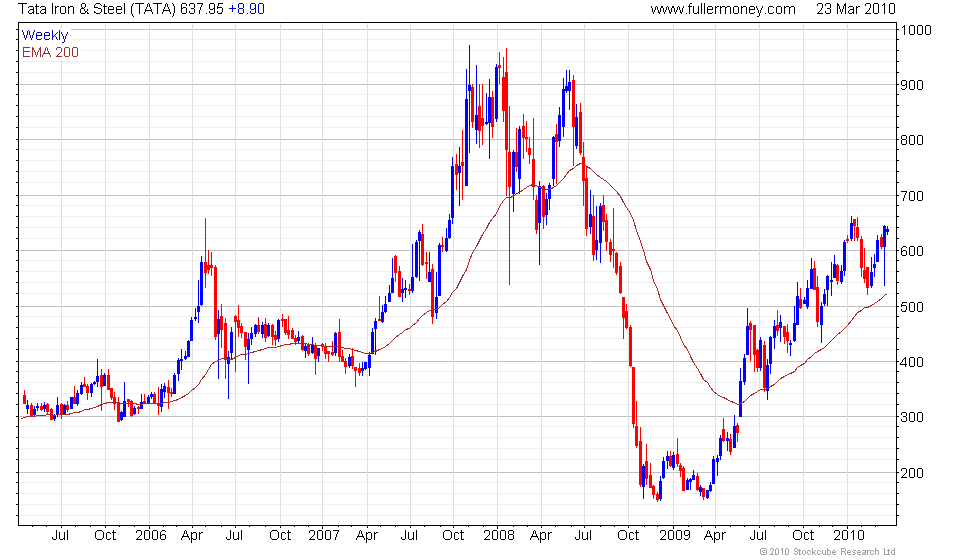
Task: Click the 2008 year label on time axis
Action: 499,536
